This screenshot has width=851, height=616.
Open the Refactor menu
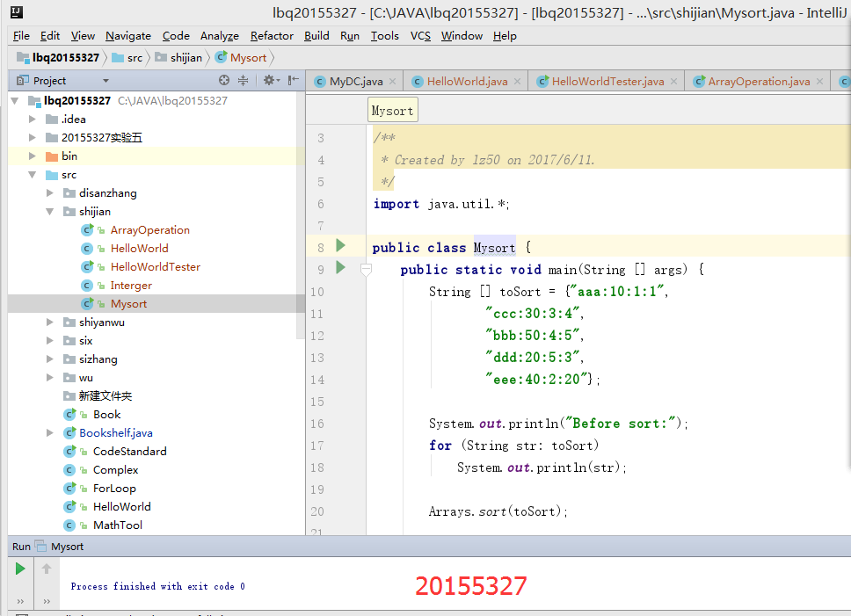click(x=272, y=36)
